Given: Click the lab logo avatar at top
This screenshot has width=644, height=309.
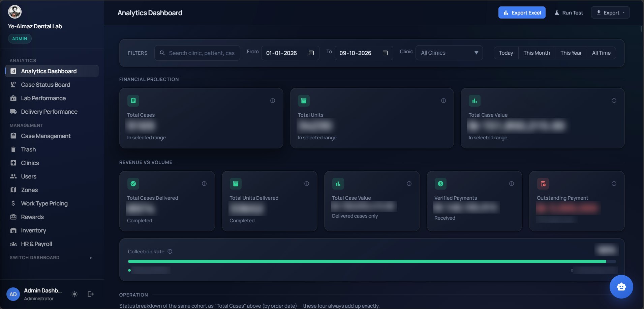Looking at the screenshot, I should coord(15,12).
